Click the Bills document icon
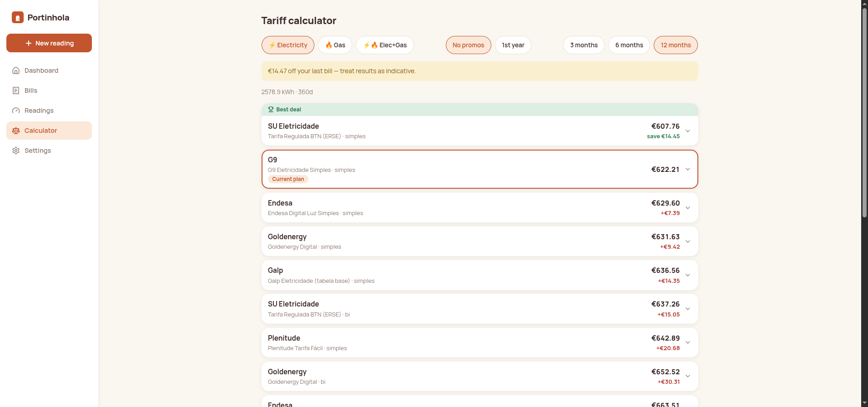868x407 pixels. pyautogui.click(x=16, y=90)
